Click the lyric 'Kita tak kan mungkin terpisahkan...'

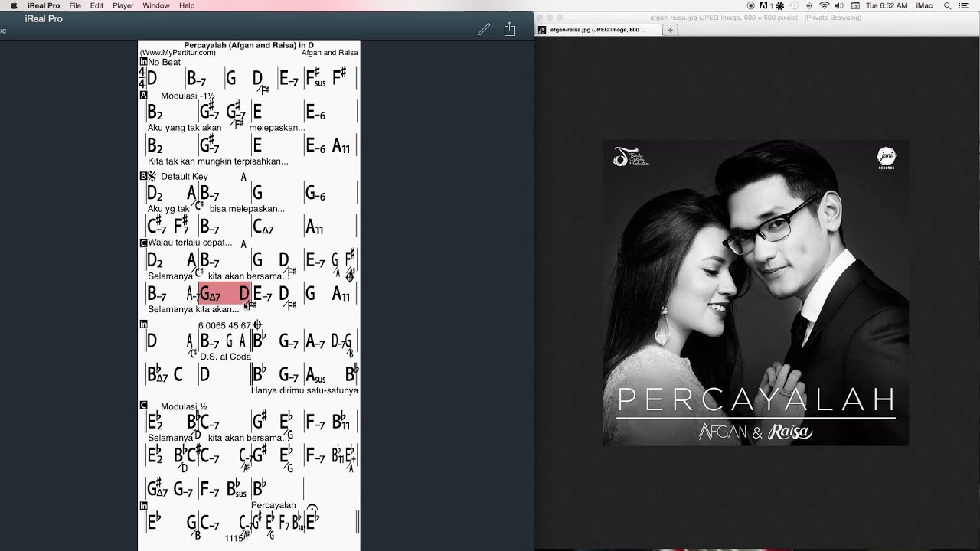[x=218, y=161]
